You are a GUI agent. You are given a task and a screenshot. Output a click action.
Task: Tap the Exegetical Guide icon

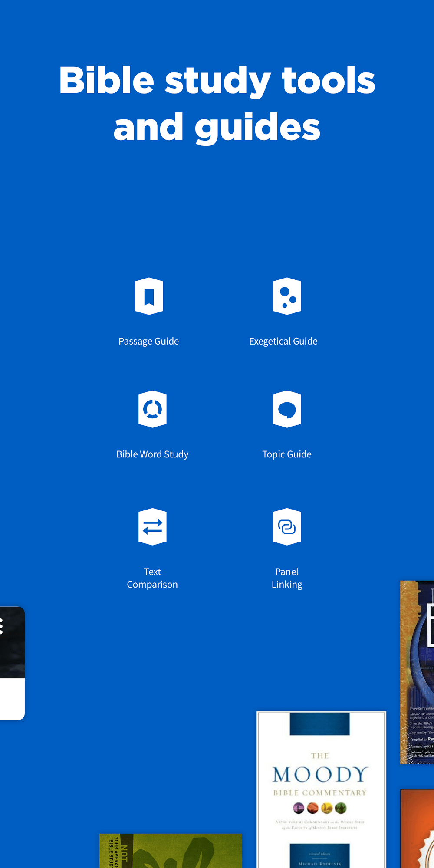coord(286,296)
